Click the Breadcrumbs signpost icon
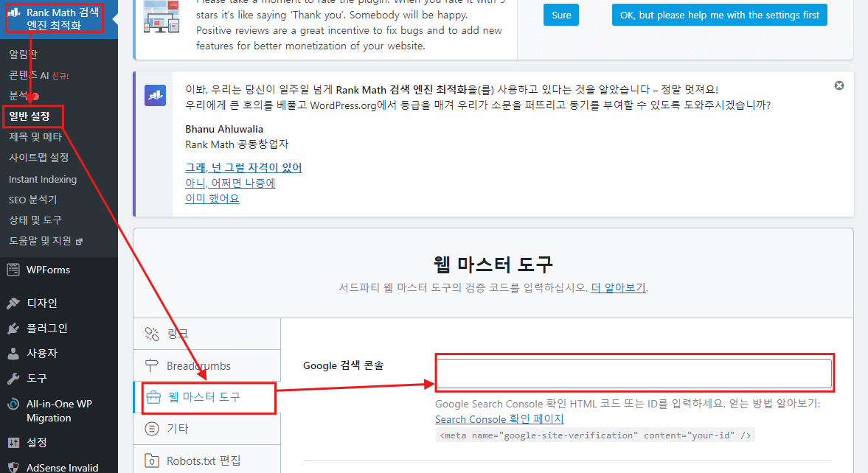 tap(152, 365)
